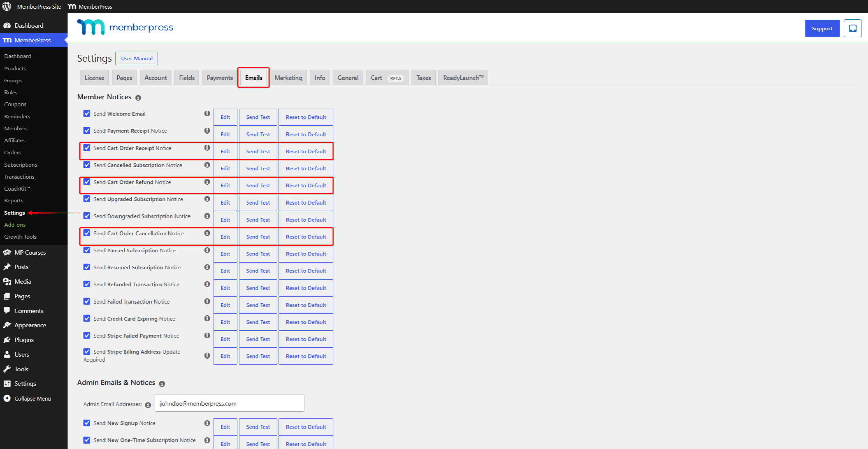
Task: Send Test for Cart Order Receipt Notice
Action: pos(258,151)
